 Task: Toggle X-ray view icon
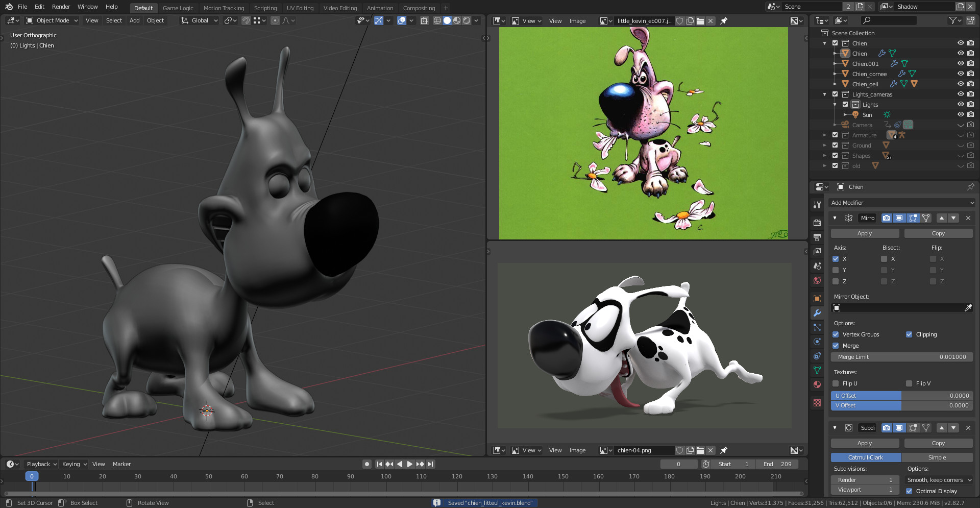pyautogui.click(x=424, y=20)
